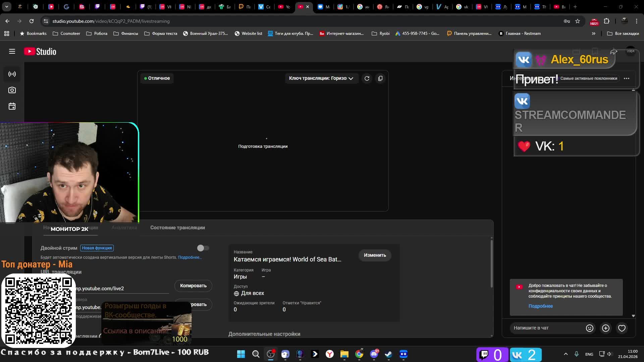Open Подробнее link in chat welcome message
Image resolution: width=644 pixels, height=362 pixels.
(540, 306)
